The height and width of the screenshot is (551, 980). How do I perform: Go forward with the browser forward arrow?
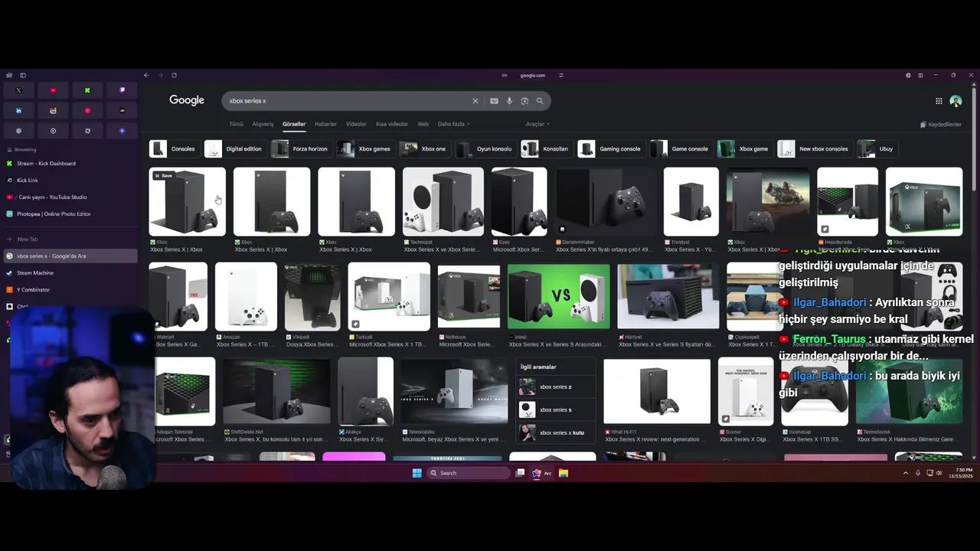coord(160,75)
